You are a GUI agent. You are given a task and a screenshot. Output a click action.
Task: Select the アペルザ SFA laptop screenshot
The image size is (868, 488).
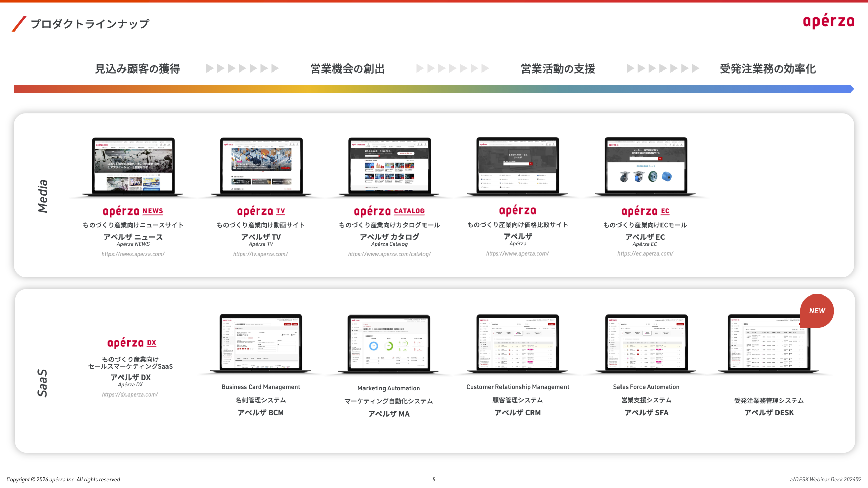tap(646, 344)
